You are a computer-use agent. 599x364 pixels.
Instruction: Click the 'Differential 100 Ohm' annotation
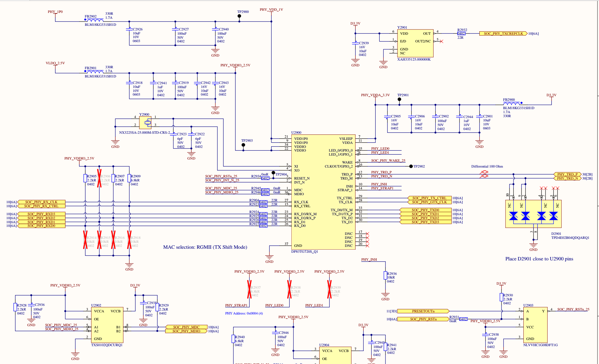[487, 166]
